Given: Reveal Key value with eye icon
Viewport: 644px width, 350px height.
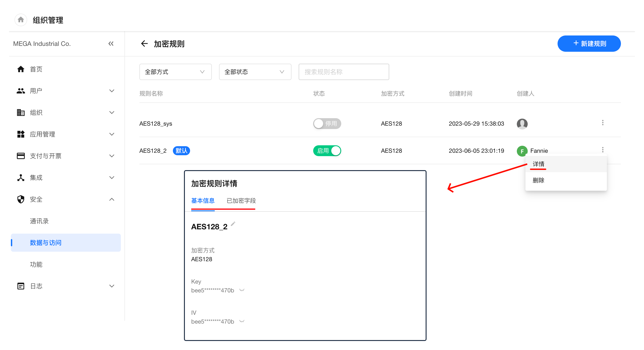Looking at the screenshot, I should click(x=242, y=290).
